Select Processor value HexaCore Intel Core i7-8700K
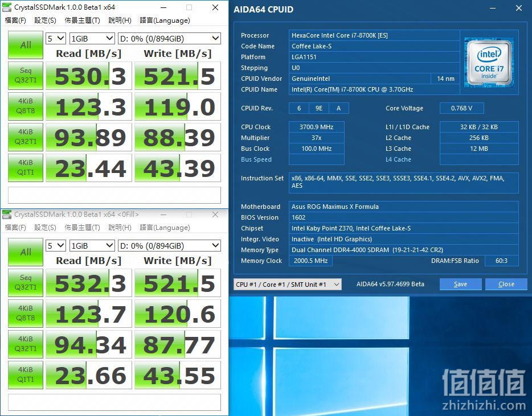The height and width of the screenshot is (416, 532). pyautogui.click(x=374, y=35)
